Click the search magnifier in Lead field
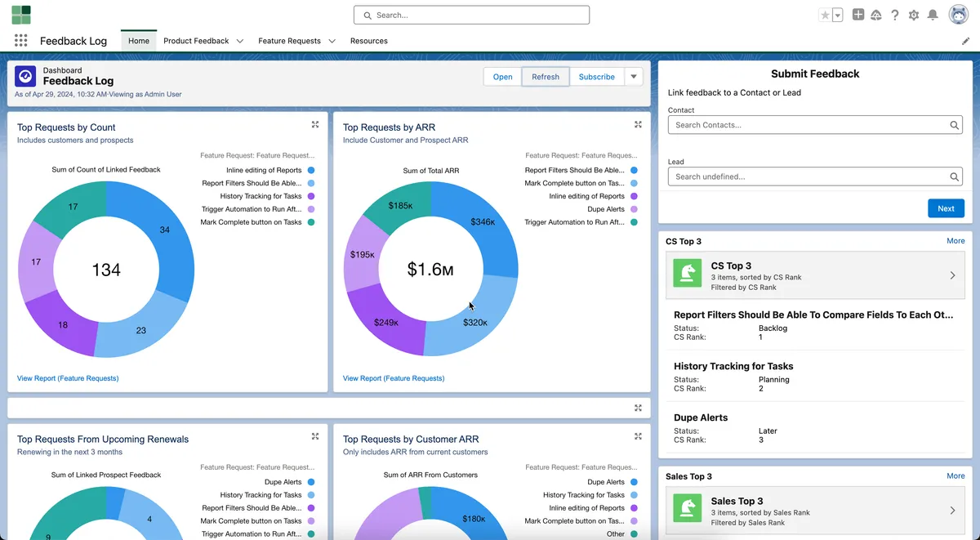The height and width of the screenshot is (540, 980). (955, 176)
